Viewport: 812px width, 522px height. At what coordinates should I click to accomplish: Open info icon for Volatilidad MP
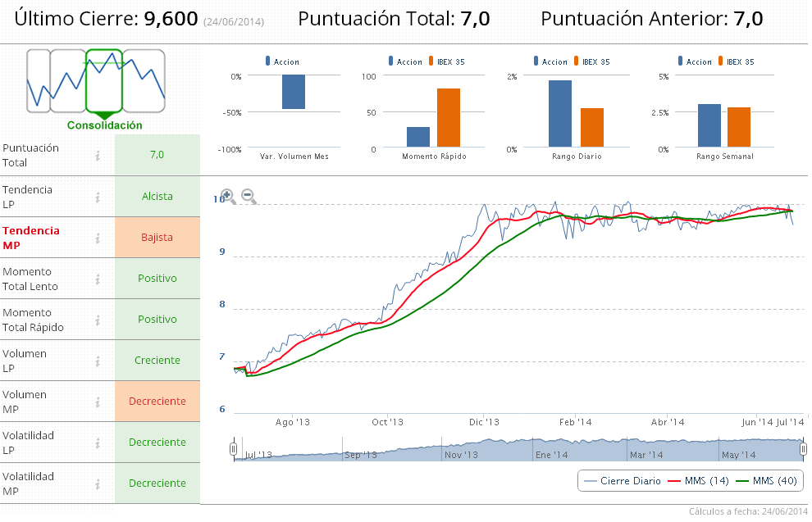coord(98,484)
